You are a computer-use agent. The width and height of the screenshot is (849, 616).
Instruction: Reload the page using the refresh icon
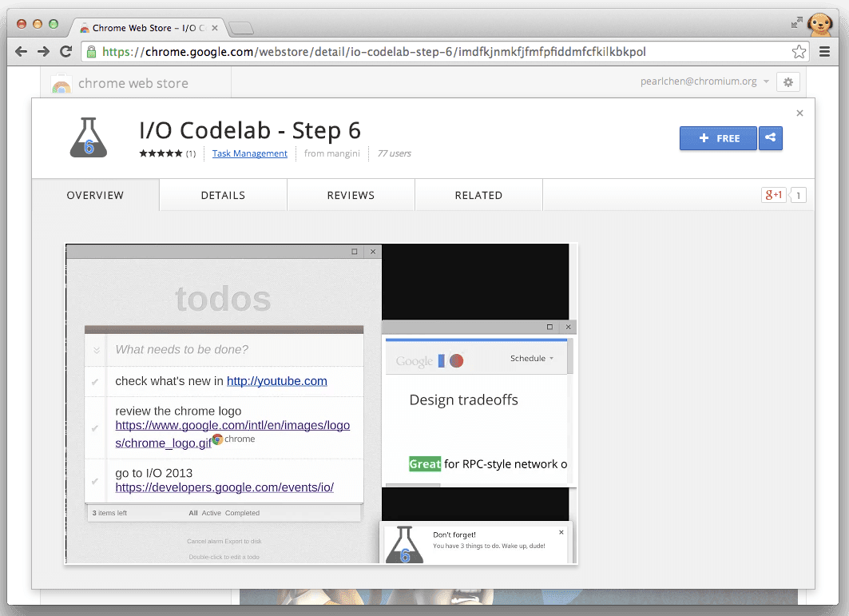pyautogui.click(x=66, y=50)
